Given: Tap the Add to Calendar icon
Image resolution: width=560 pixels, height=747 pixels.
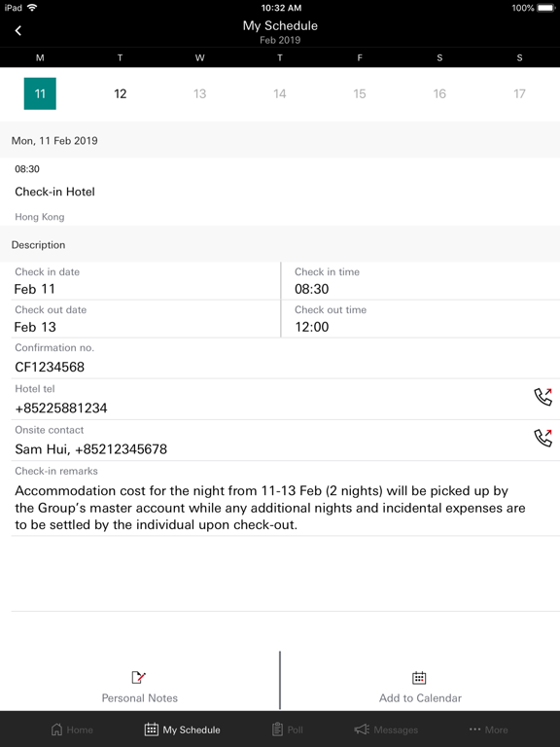Looking at the screenshot, I should [419, 677].
